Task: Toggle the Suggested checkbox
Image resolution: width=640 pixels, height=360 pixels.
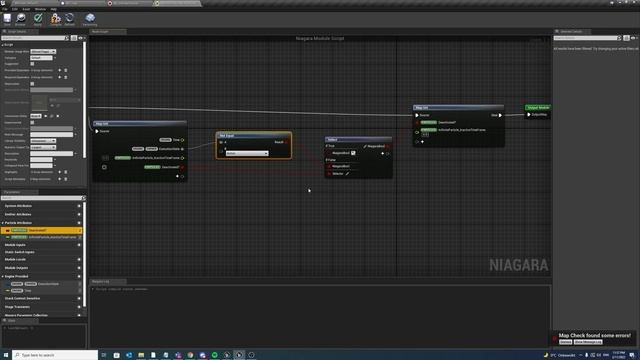Action: click(32, 64)
